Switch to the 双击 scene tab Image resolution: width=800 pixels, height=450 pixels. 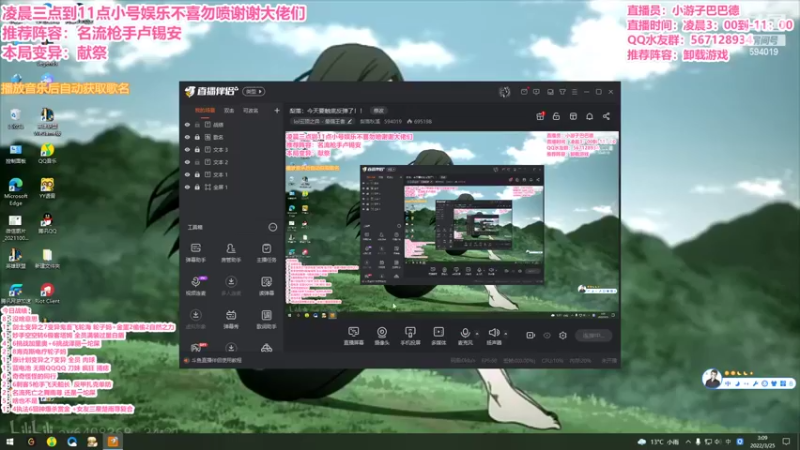(x=229, y=110)
